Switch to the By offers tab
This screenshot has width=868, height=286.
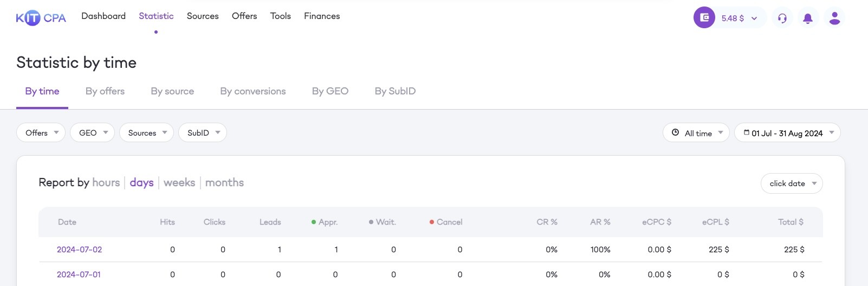[105, 91]
